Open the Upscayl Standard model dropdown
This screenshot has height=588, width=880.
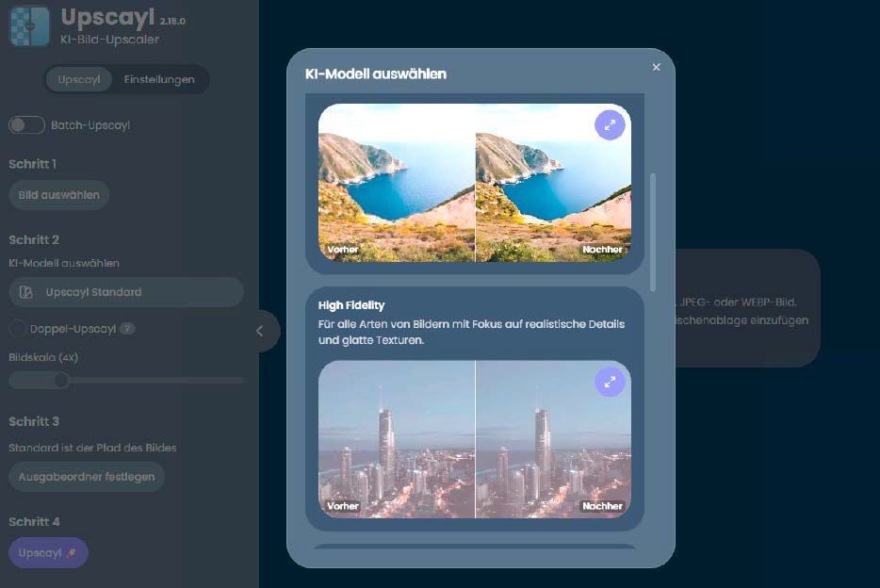(x=125, y=292)
